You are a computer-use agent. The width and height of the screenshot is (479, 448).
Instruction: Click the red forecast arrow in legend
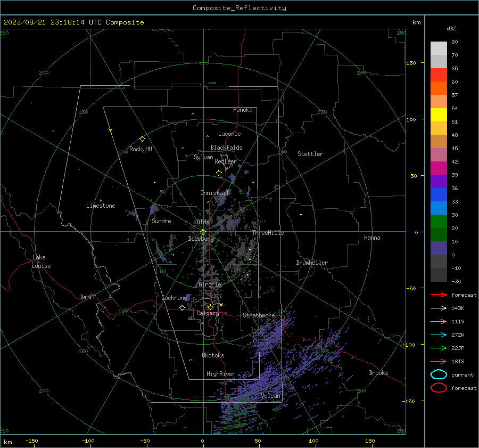(439, 295)
